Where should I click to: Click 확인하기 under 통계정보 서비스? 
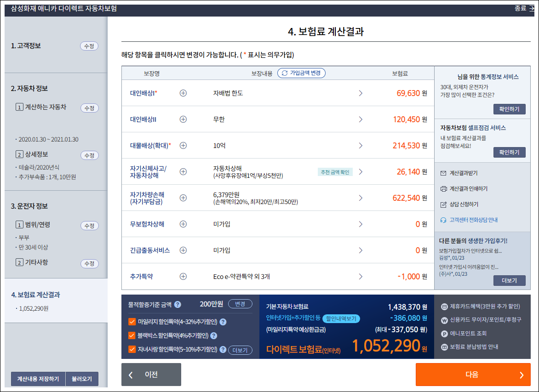[509, 109]
